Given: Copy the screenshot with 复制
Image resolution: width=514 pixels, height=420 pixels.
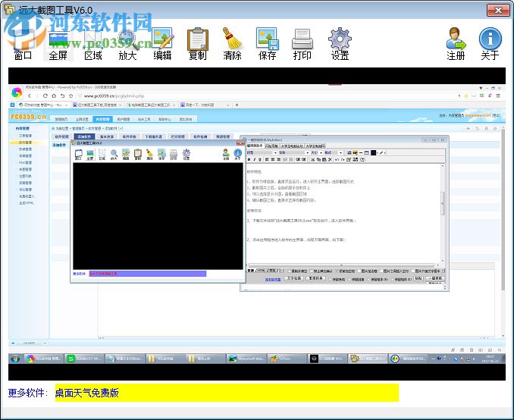Looking at the screenshot, I should [x=198, y=44].
